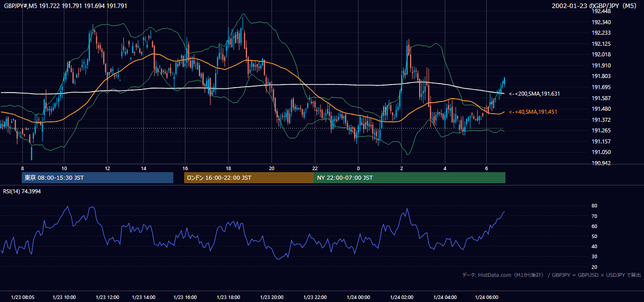Click the 1/23 16:00 time axis label
The width and height of the screenshot is (644, 302).
184,297
